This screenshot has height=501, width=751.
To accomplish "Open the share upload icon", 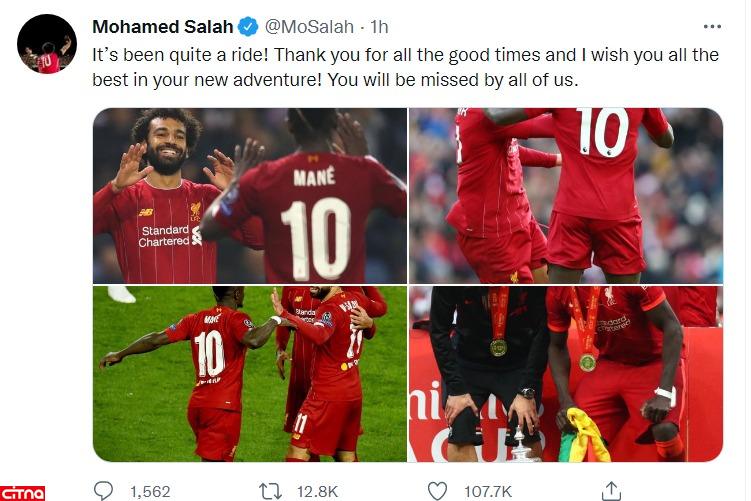I will pyautogui.click(x=611, y=491).
